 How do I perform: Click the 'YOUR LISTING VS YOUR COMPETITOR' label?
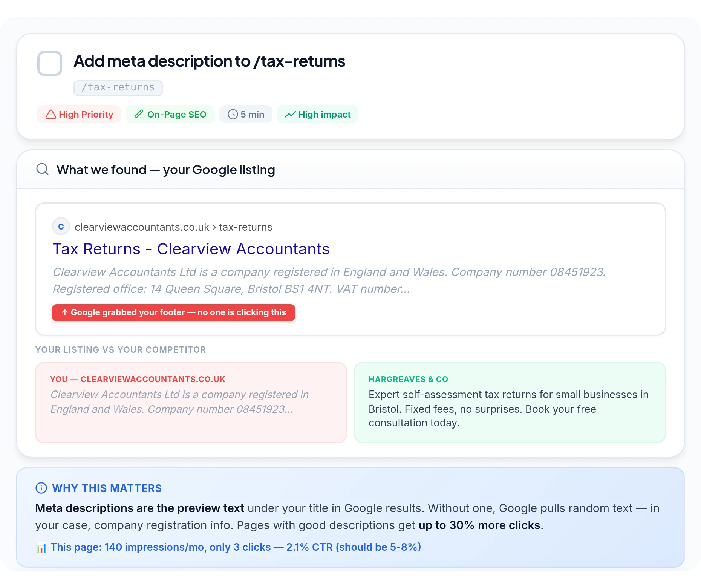[x=121, y=350]
